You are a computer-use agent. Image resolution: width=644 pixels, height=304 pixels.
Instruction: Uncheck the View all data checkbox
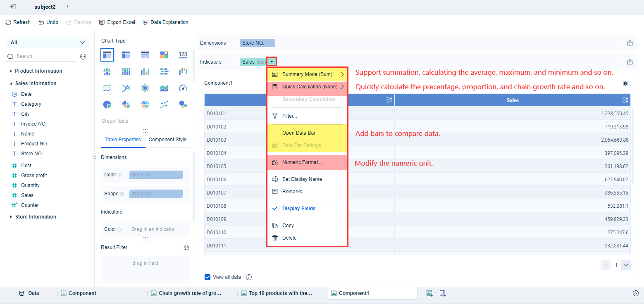(x=207, y=277)
